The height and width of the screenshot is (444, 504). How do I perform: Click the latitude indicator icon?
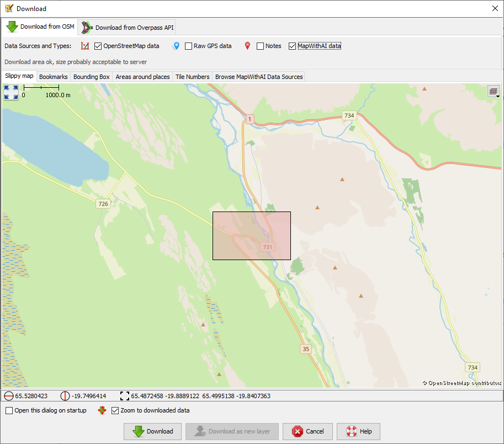8,396
